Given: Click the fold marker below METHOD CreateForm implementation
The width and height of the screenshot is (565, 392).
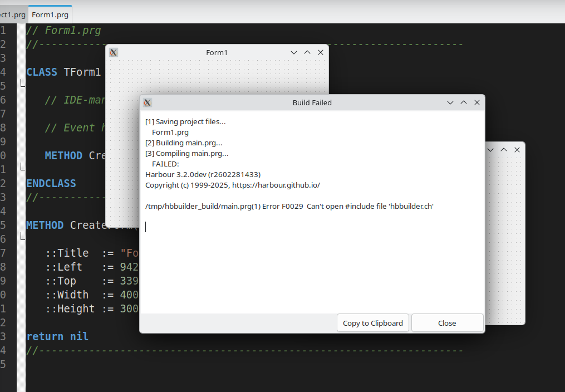Looking at the screenshot, I should [23, 238].
